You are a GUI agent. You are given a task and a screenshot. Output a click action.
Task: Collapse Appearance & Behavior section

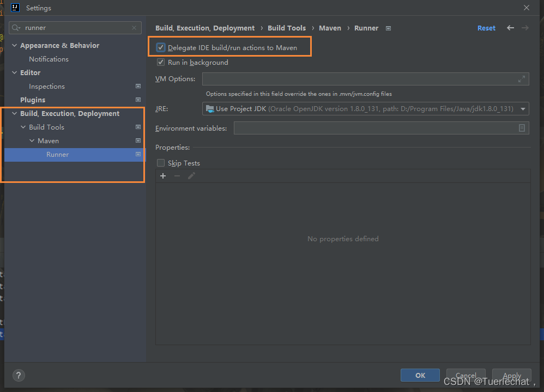click(x=15, y=45)
